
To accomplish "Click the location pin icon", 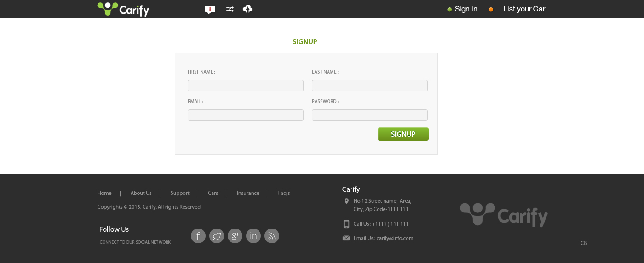I will (x=346, y=201).
